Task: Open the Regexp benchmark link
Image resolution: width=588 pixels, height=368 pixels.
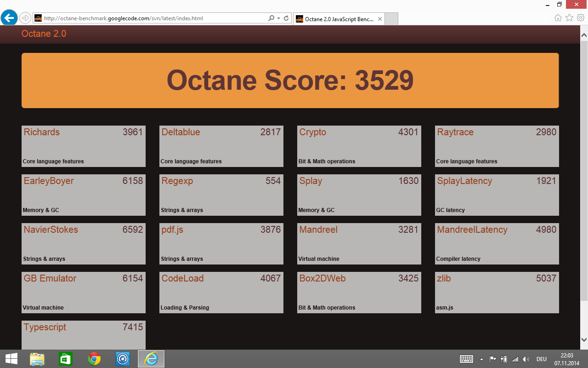Action: click(177, 181)
